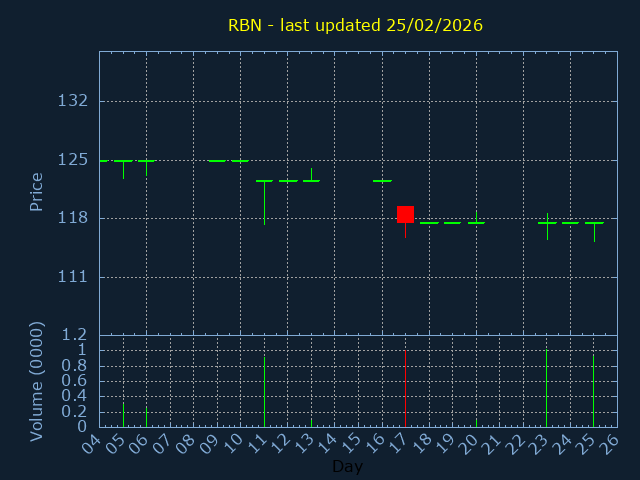Click the tall volume bar on day 11
Screen dimensions: 640x480
coord(264,392)
